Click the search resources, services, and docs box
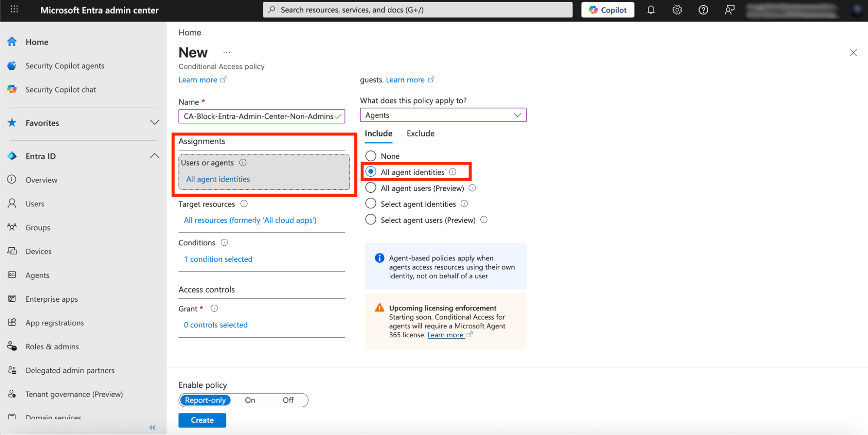This screenshot has width=868, height=435. [418, 10]
